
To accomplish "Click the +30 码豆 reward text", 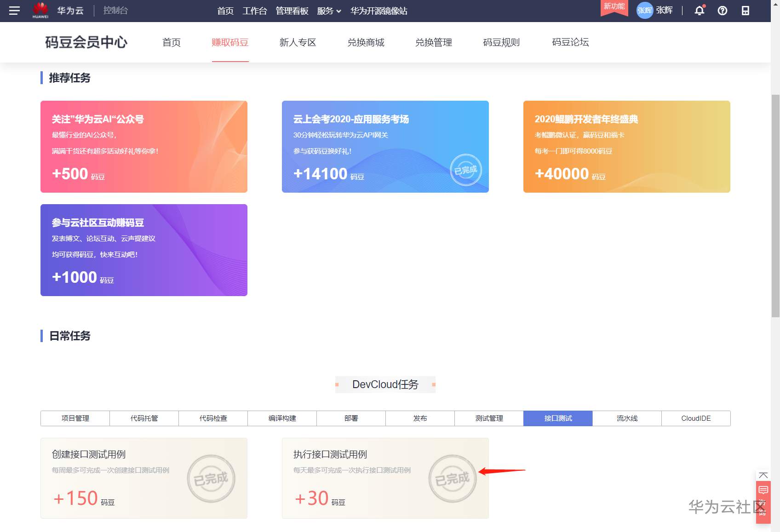I will tap(320, 498).
